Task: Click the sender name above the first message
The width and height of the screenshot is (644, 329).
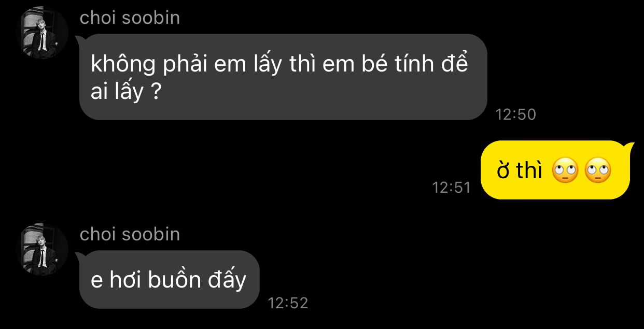Action: click(x=130, y=18)
